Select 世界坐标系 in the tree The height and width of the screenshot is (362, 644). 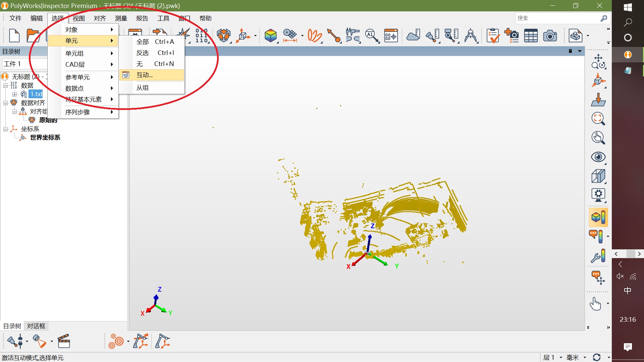[x=45, y=137]
